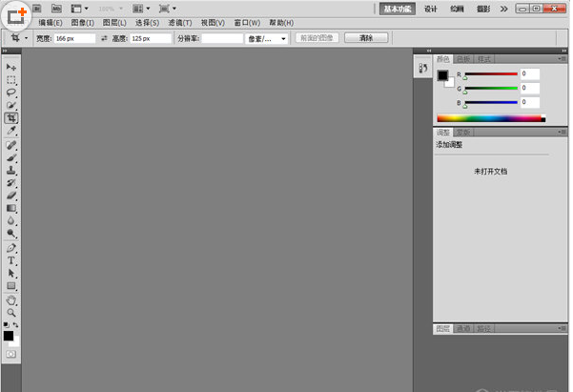The image size is (573, 392).
Task: Open the 像素/... resolution units dropdown
Action: point(267,38)
